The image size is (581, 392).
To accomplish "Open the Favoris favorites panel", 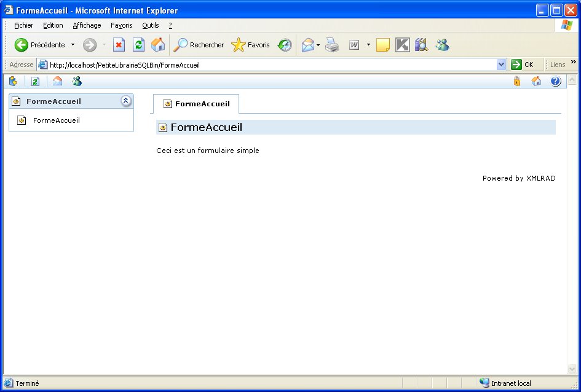I will coord(250,45).
